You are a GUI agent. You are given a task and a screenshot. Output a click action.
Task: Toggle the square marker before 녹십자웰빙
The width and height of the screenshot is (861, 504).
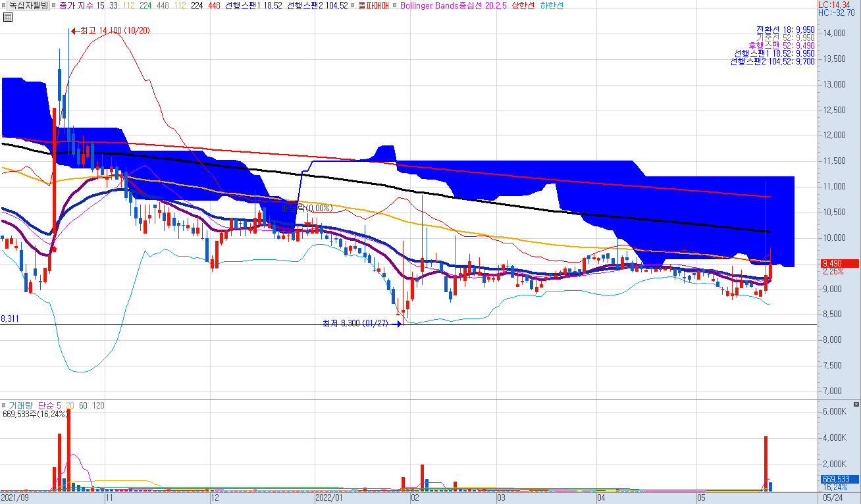pyautogui.click(x=3, y=5)
